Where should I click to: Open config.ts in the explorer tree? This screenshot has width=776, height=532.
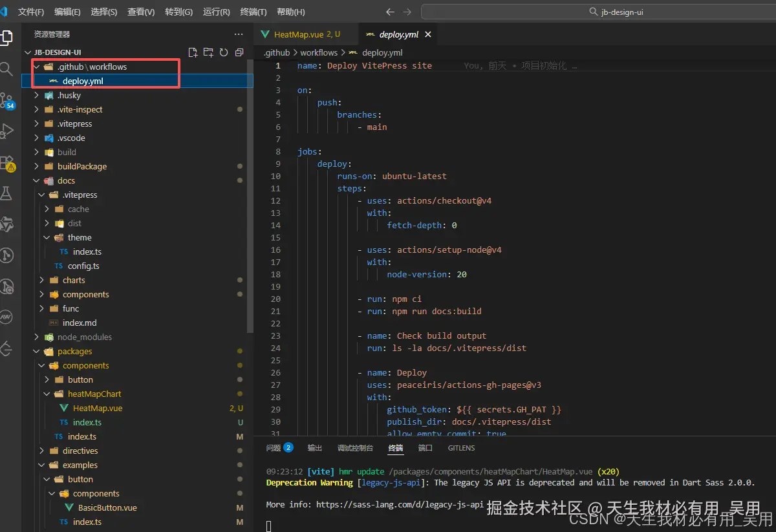(83, 266)
